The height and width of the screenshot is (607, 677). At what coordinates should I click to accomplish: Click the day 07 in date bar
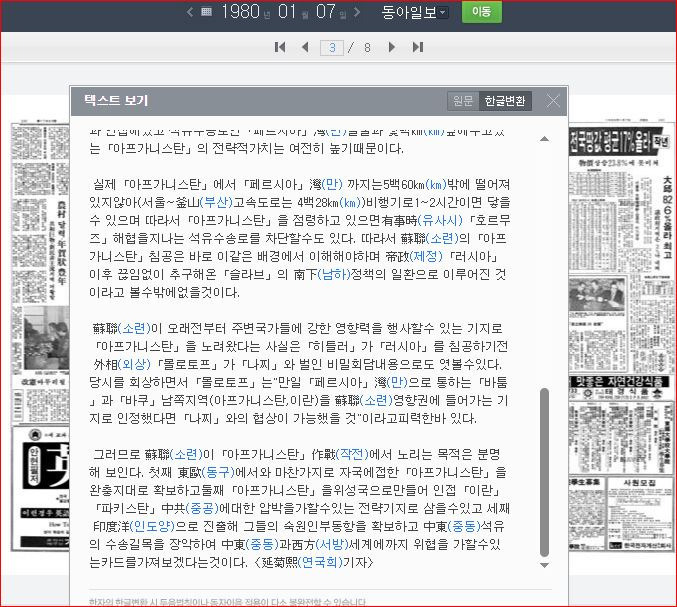[326, 12]
